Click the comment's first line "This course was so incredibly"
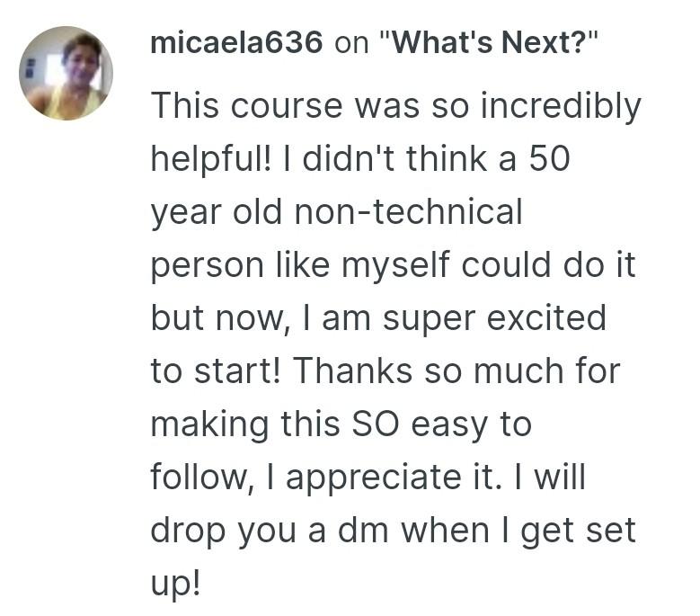700x616 pixels. pyautogui.click(x=396, y=107)
